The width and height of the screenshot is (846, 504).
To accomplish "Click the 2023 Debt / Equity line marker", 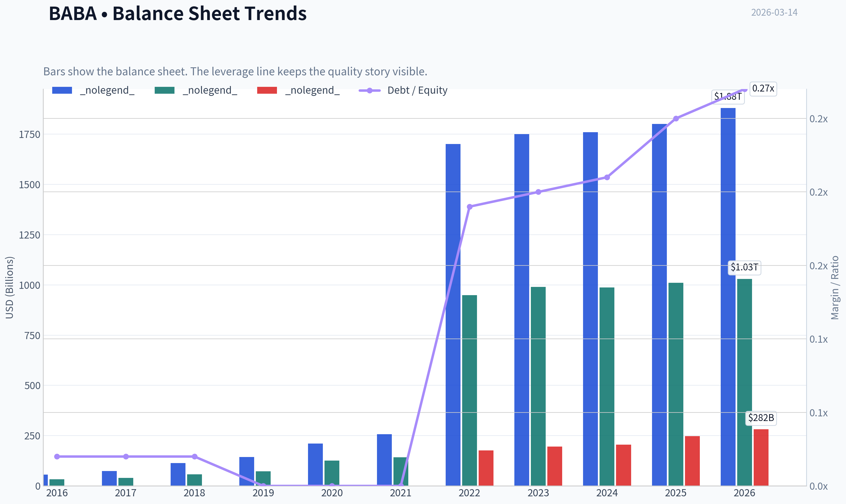I will (539, 192).
